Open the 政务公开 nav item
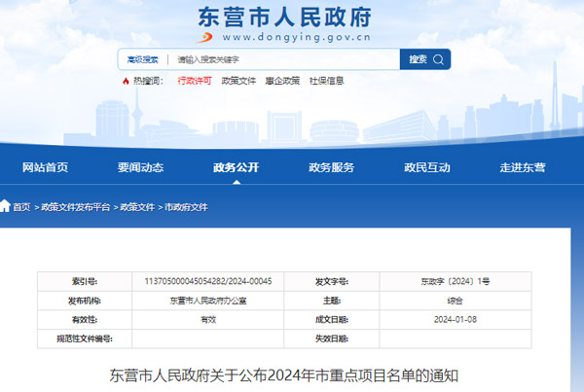The width and height of the screenshot is (584, 392). tap(237, 167)
